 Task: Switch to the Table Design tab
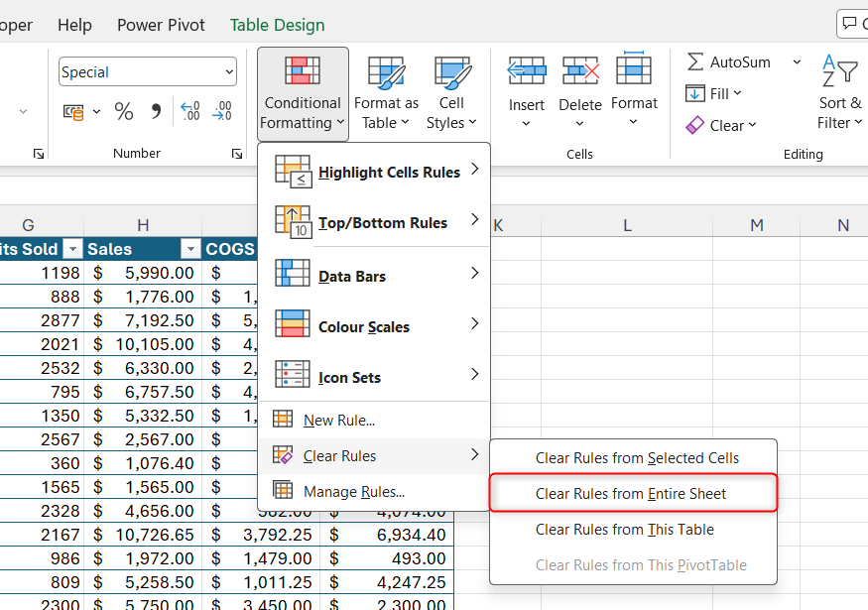(x=278, y=25)
